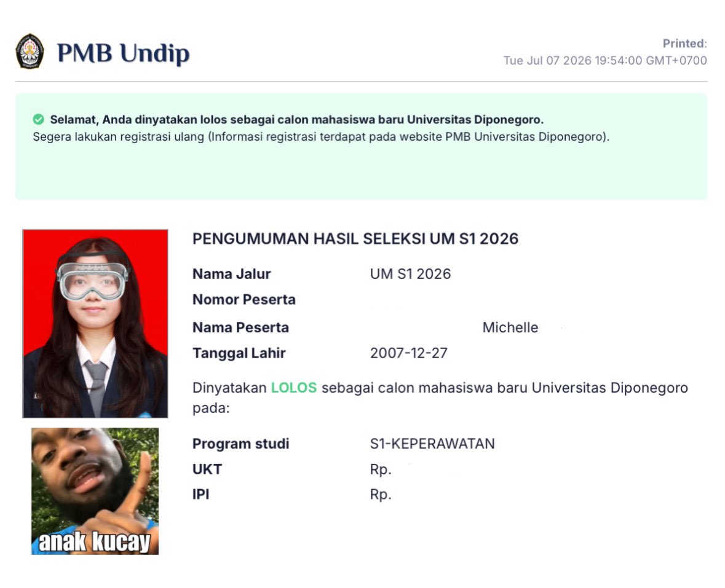This screenshot has width=725, height=588.
Task: Click the 'IPI' label
Action: [x=200, y=494]
